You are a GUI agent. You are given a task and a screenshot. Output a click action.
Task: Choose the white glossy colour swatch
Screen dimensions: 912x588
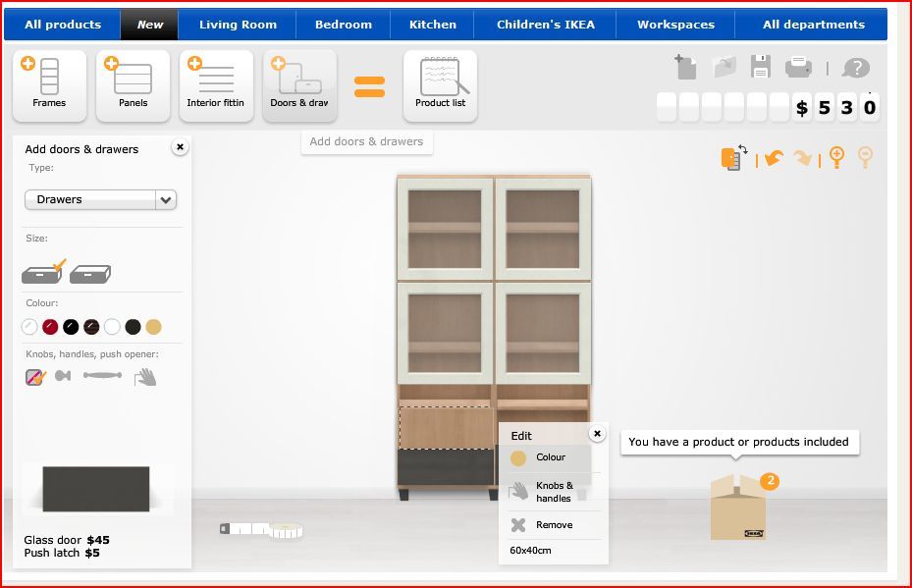point(29,327)
